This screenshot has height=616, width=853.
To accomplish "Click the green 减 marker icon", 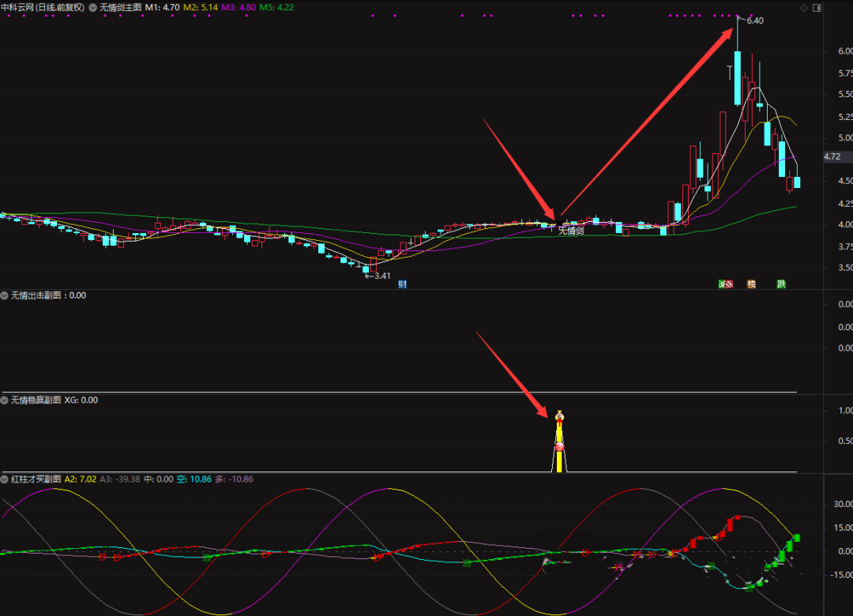I will point(720,284).
